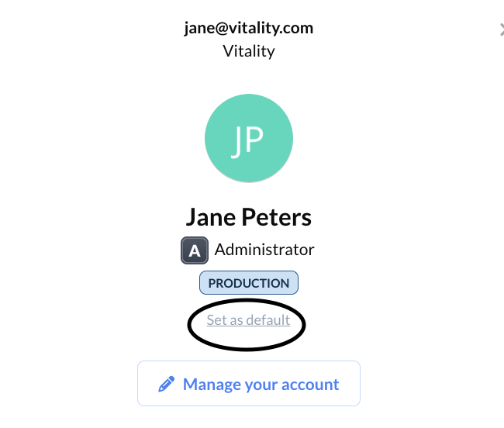Click the blue pencil beside Manage your account
Screen dimensions: 504x428
click(167, 384)
